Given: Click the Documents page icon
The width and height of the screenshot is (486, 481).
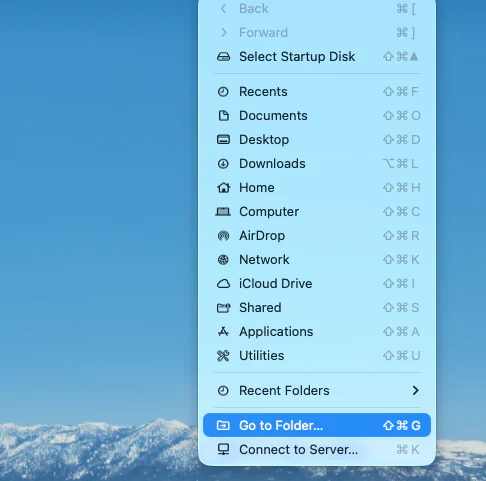Looking at the screenshot, I should [223, 116].
